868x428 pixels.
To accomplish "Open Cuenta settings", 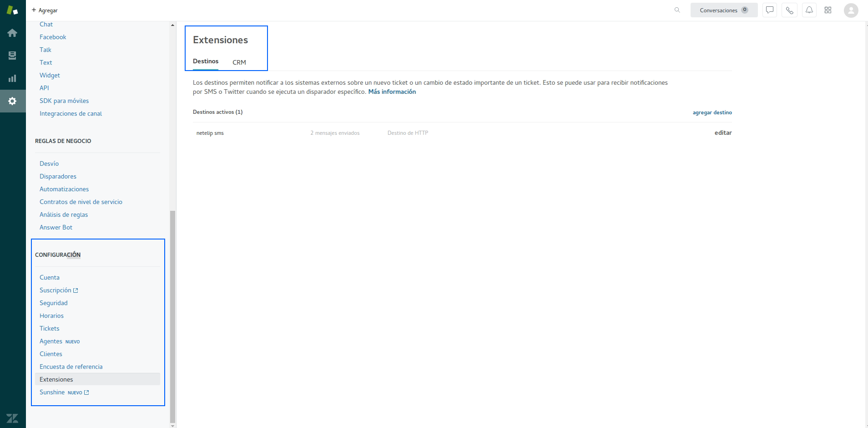I will [x=50, y=277].
